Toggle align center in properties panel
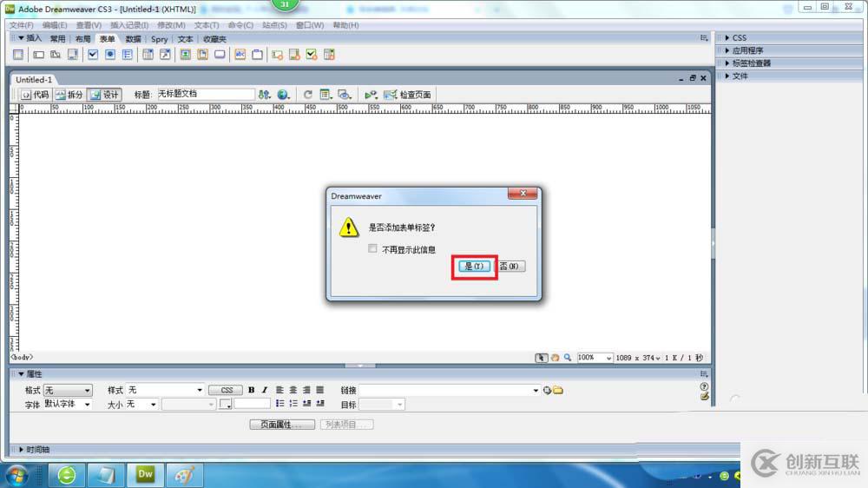Screen dimensions: 868x488 point(293,390)
